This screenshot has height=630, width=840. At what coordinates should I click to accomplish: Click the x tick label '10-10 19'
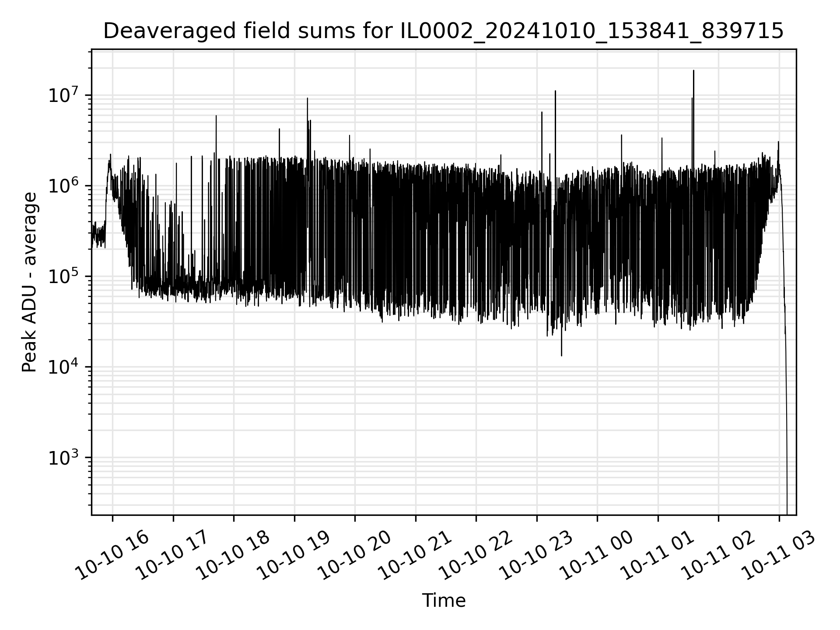(x=294, y=555)
